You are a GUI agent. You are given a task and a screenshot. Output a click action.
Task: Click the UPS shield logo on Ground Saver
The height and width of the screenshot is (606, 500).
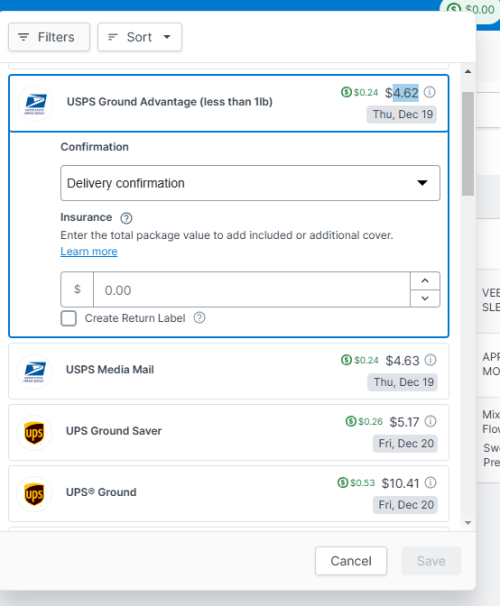pyautogui.click(x=34, y=432)
